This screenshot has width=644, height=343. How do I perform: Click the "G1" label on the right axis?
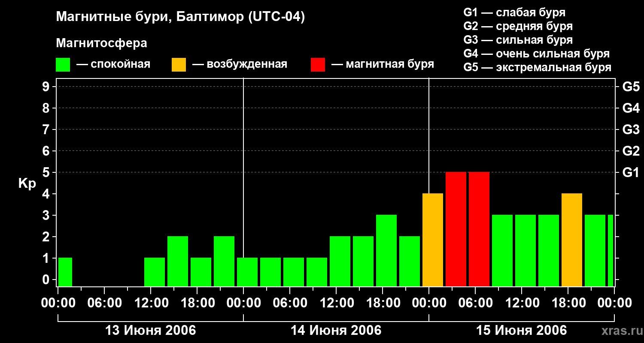[x=631, y=172]
